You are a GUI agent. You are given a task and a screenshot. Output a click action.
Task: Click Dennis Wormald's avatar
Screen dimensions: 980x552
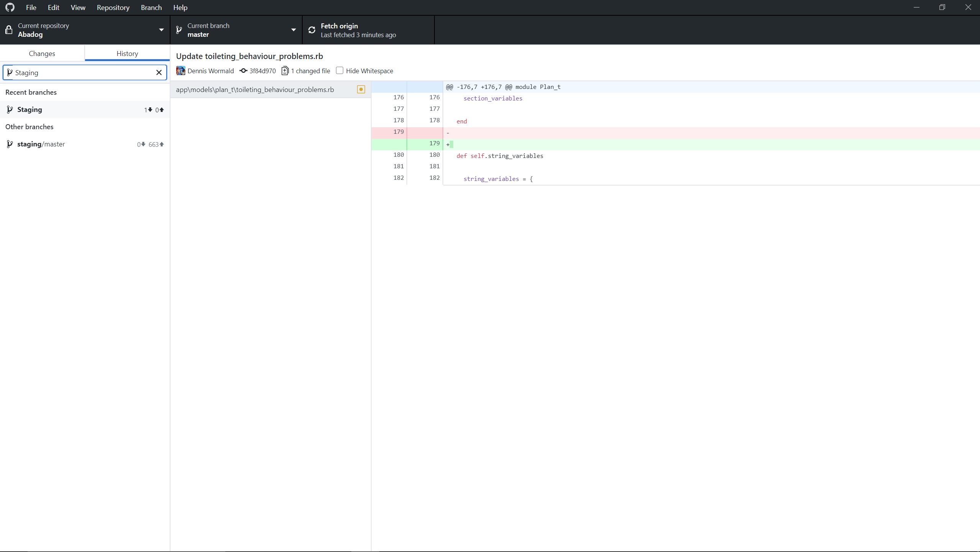[180, 71]
